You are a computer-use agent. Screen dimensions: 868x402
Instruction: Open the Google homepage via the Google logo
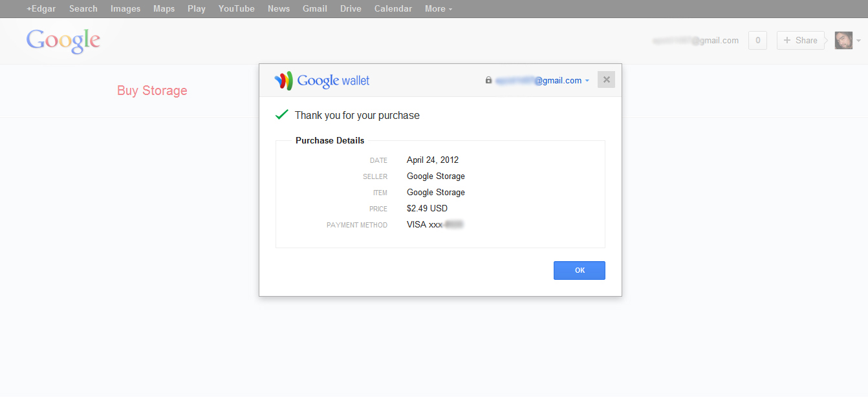coord(63,41)
